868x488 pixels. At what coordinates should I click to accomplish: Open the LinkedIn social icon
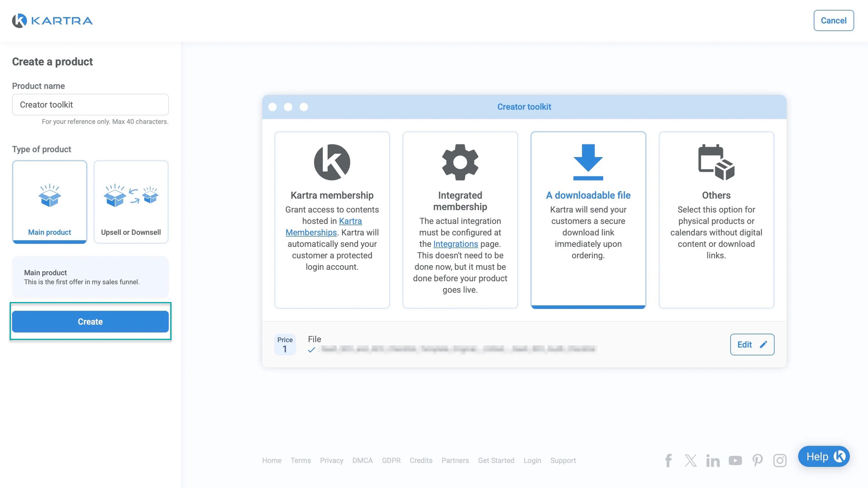[x=713, y=461]
